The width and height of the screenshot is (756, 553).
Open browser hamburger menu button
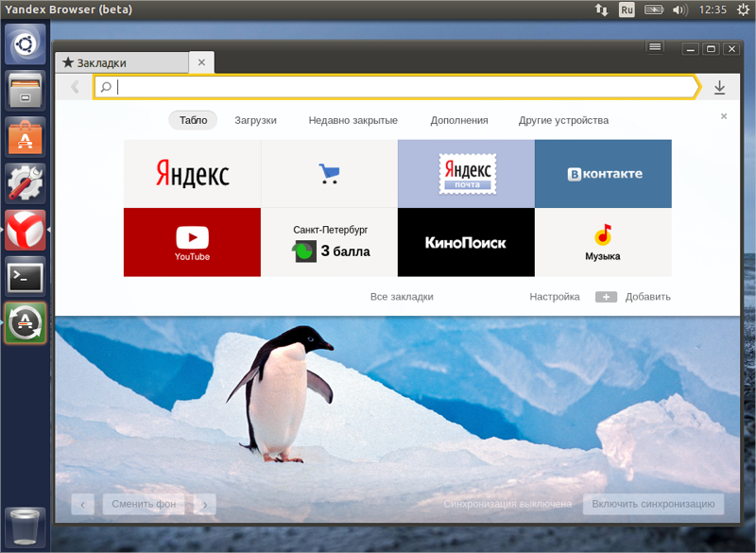[655, 47]
